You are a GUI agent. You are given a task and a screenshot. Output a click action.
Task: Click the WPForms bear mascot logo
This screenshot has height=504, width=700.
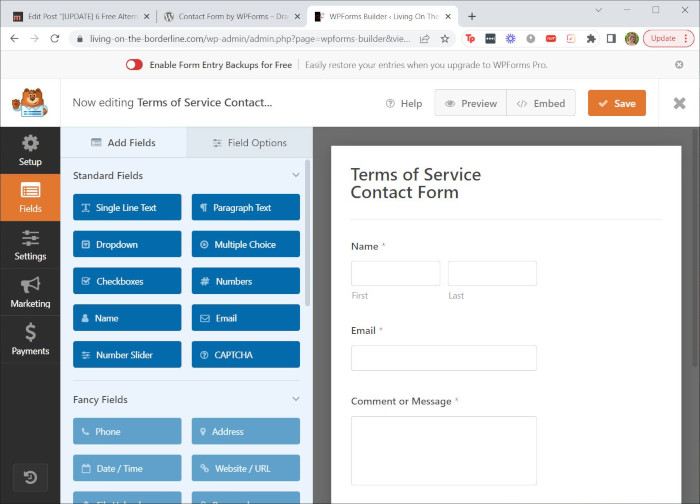coord(30,103)
